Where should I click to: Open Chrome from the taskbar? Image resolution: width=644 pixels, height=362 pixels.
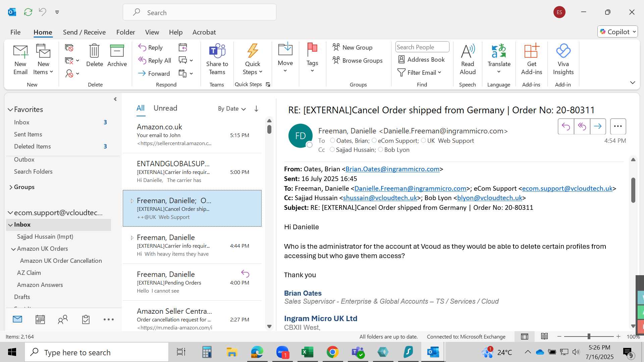coord(332,352)
